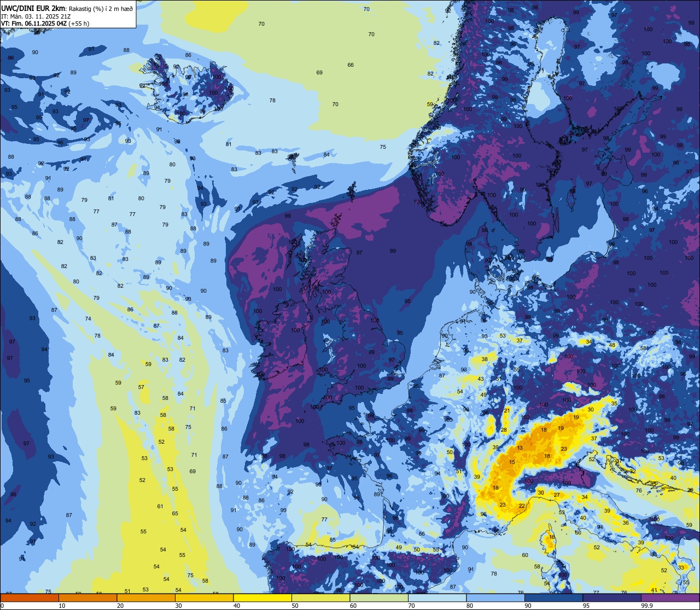The height and width of the screenshot is (610, 700).
Task: Click the 'Rakastig (%) í 2 m hæð' label
Action: click(x=101, y=8)
